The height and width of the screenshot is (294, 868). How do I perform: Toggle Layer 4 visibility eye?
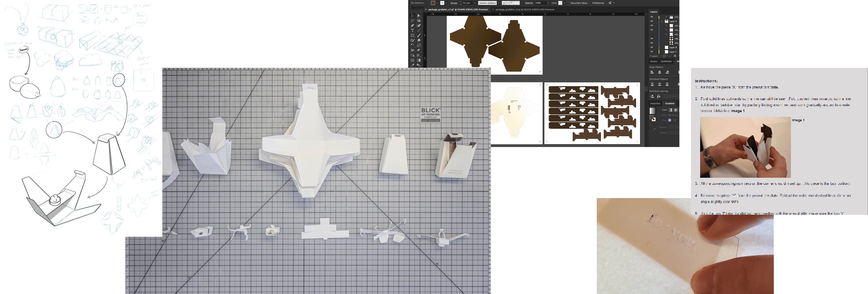[x=651, y=21]
